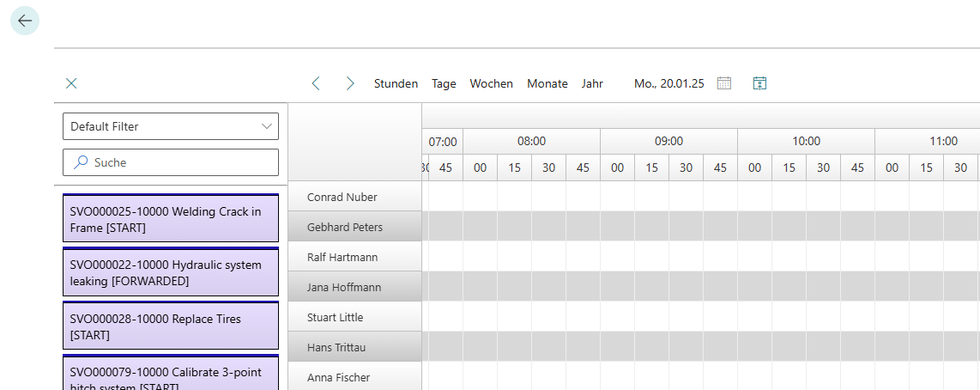Jump to today calendar icon

[759, 83]
